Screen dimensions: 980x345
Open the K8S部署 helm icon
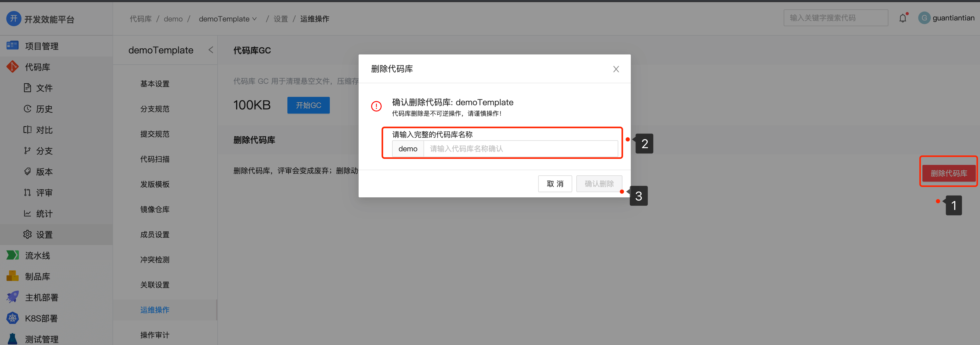[13, 318]
